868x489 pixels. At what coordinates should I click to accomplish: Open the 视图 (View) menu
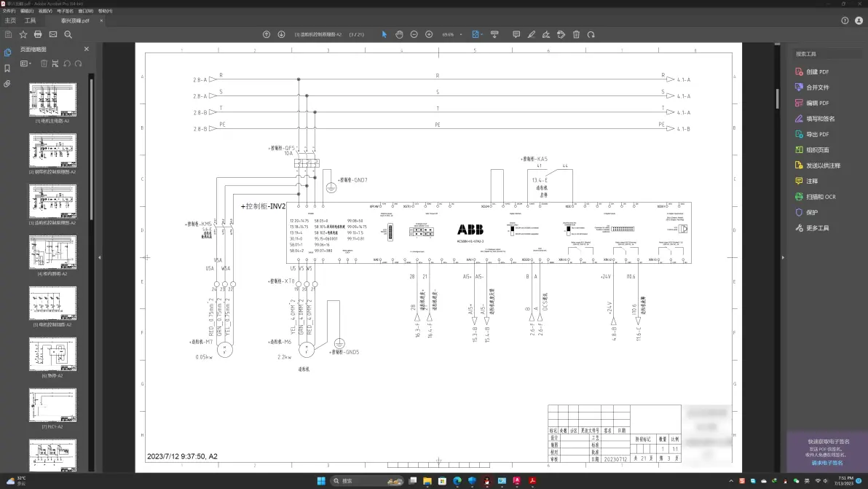45,11
